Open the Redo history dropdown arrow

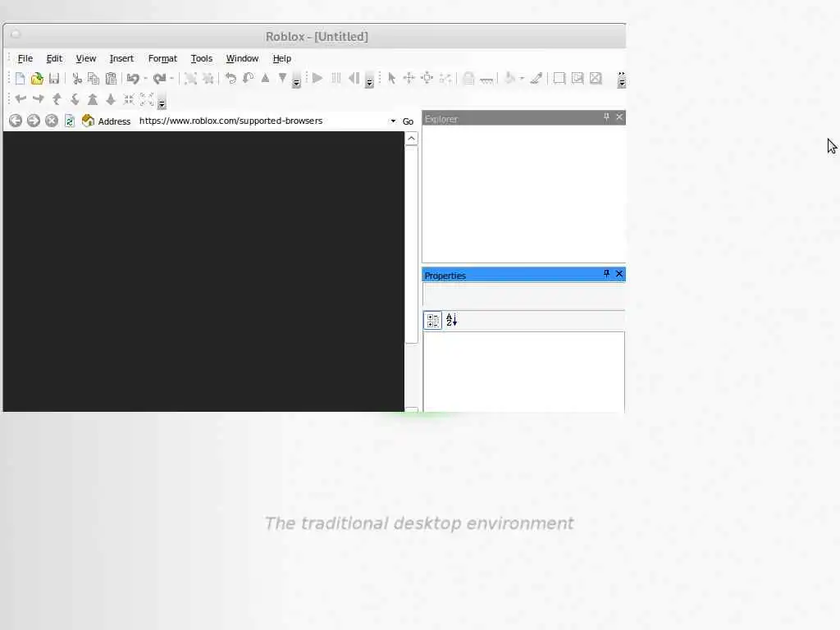click(x=171, y=79)
